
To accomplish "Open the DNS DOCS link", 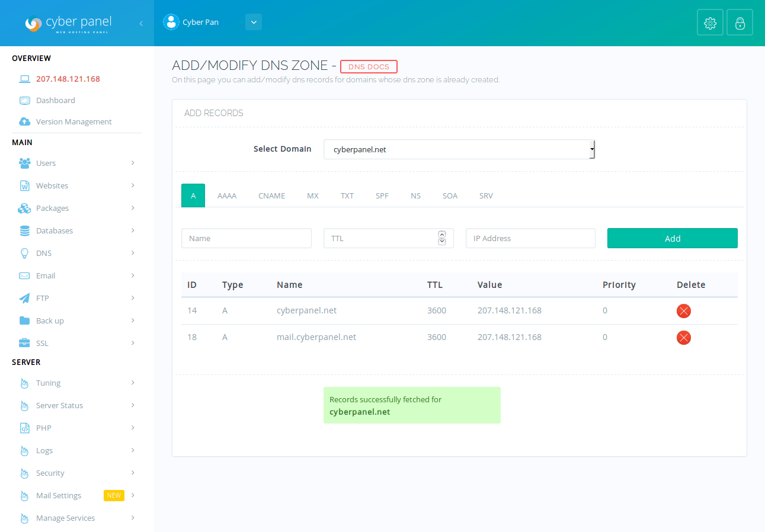I will coord(369,66).
